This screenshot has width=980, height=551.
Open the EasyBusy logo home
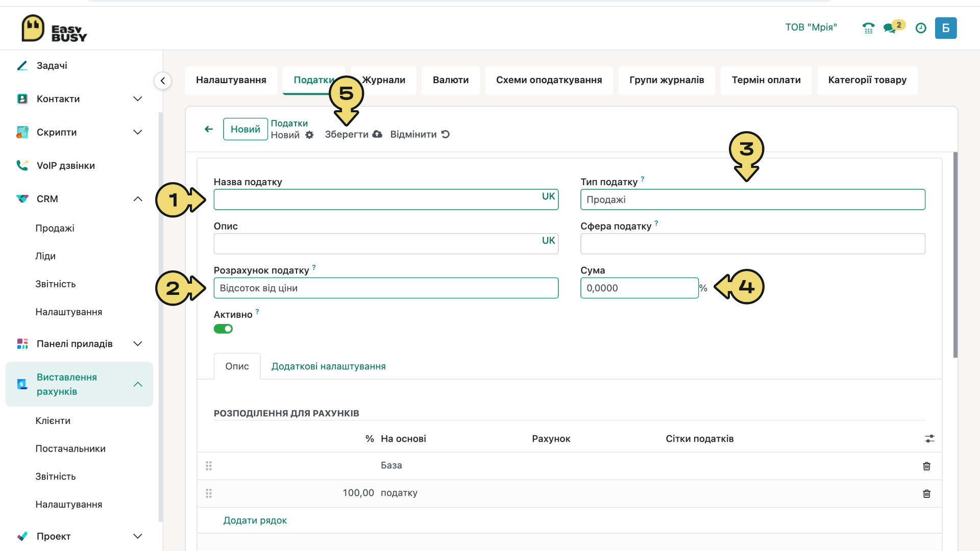[x=54, y=28]
